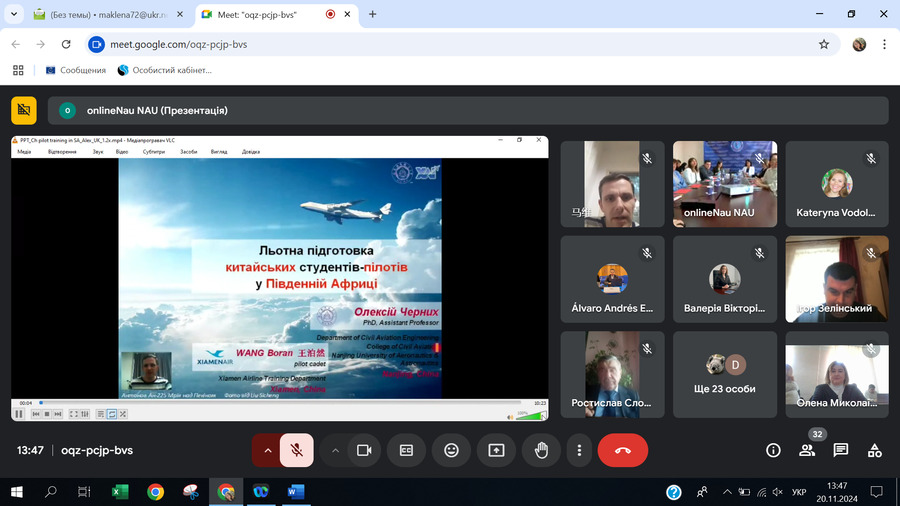Toggle the muted microphone button
The height and width of the screenshot is (506, 900).
click(x=297, y=451)
